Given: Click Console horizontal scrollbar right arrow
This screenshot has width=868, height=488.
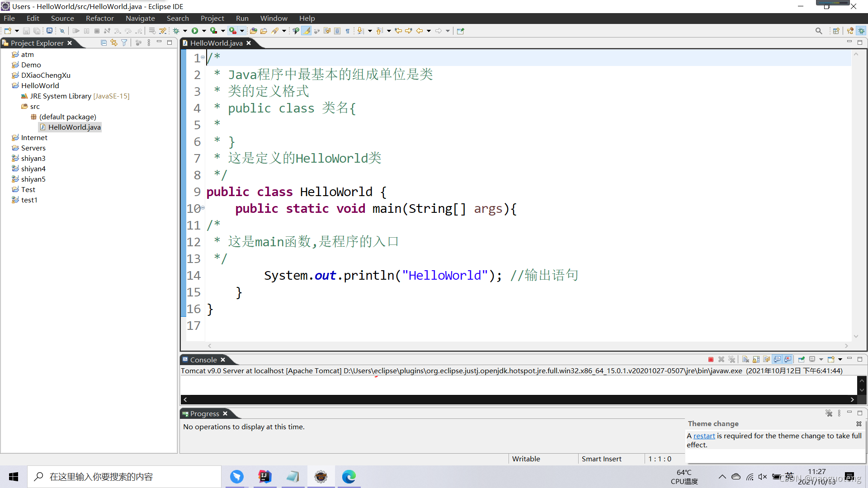Looking at the screenshot, I should (x=852, y=399).
